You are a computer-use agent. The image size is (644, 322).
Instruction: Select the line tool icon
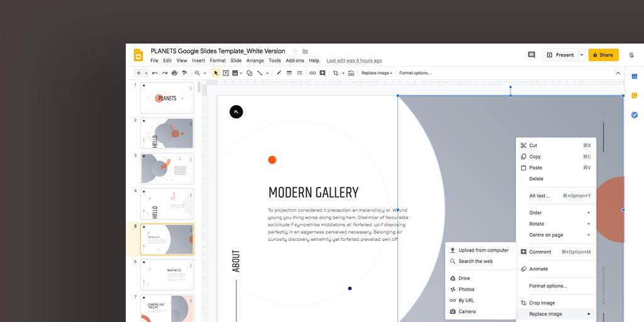[x=260, y=73]
